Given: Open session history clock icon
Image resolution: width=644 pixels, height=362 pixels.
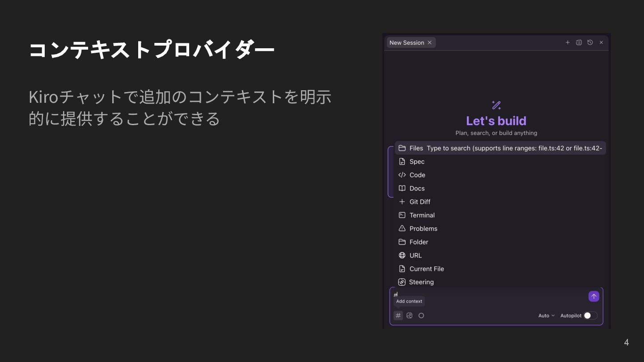Looking at the screenshot, I should click(x=590, y=42).
